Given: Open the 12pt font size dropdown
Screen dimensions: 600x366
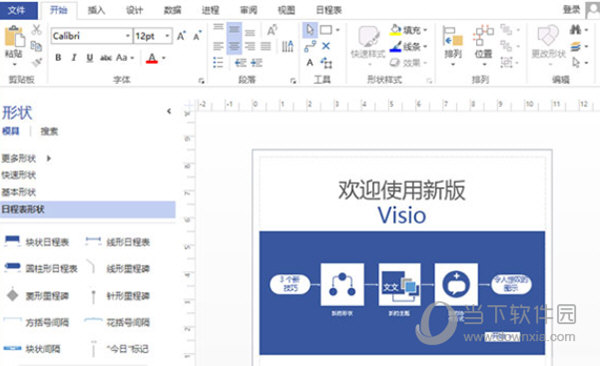Looking at the screenshot, I should click(167, 36).
